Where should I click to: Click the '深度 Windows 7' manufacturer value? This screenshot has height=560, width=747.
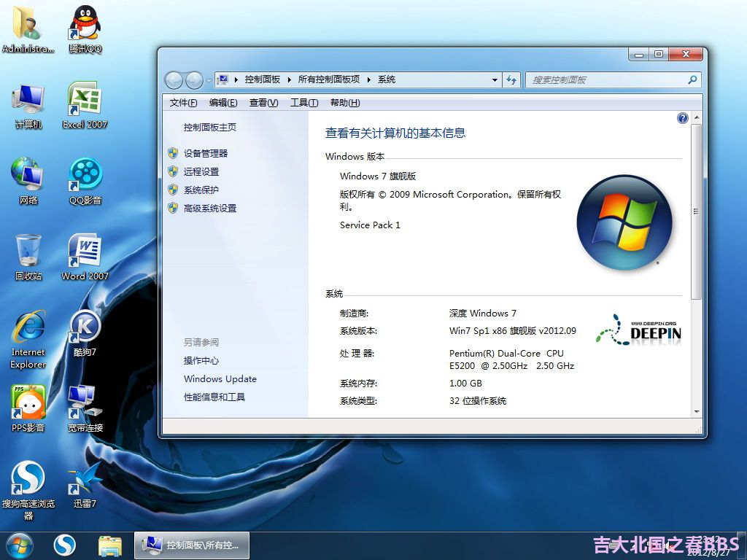coord(483,314)
